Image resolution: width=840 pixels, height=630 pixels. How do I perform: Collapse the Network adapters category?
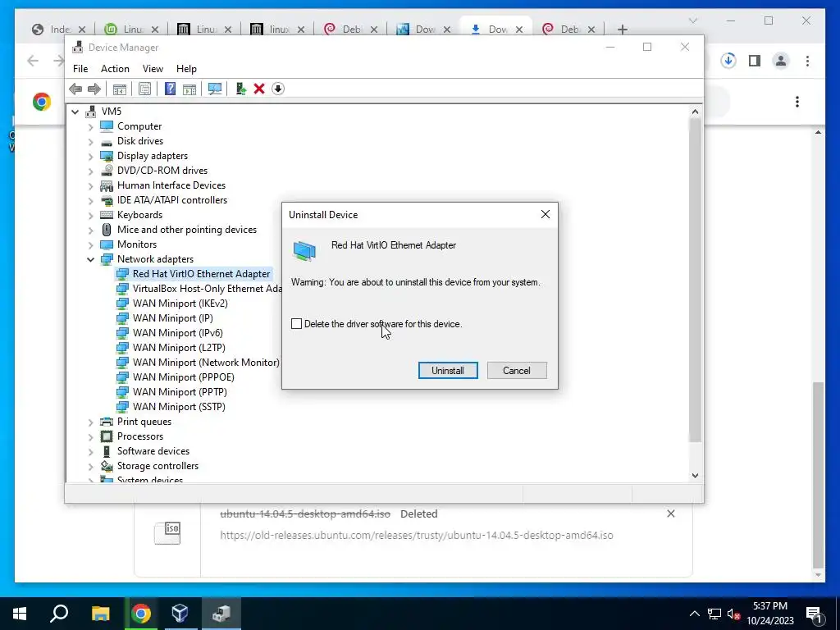point(90,260)
